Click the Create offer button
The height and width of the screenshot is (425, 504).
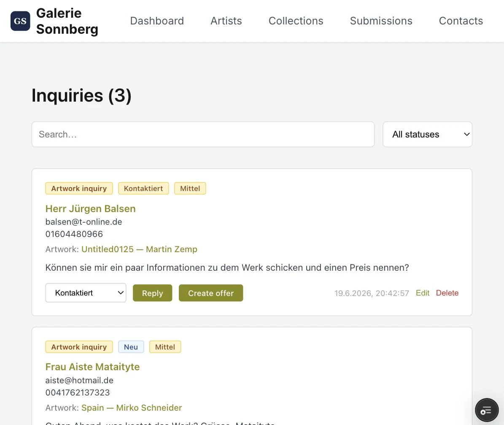click(211, 293)
